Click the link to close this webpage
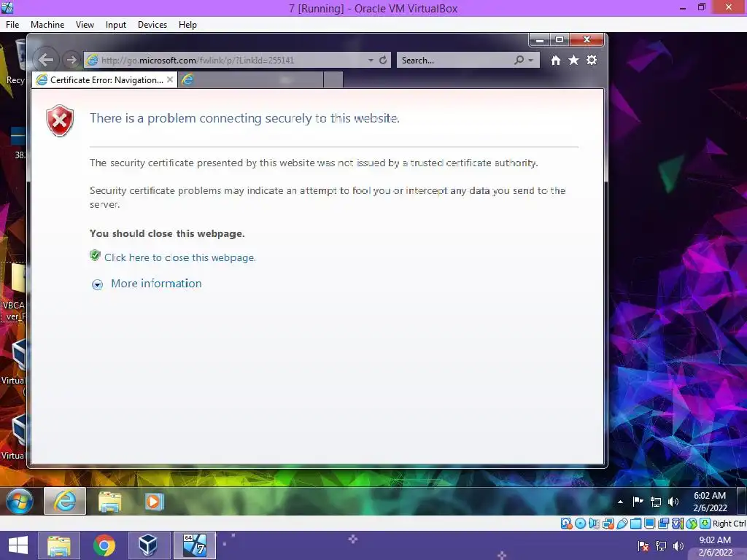Image resolution: width=747 pixels, height=560 pixels. coord(179,257)
